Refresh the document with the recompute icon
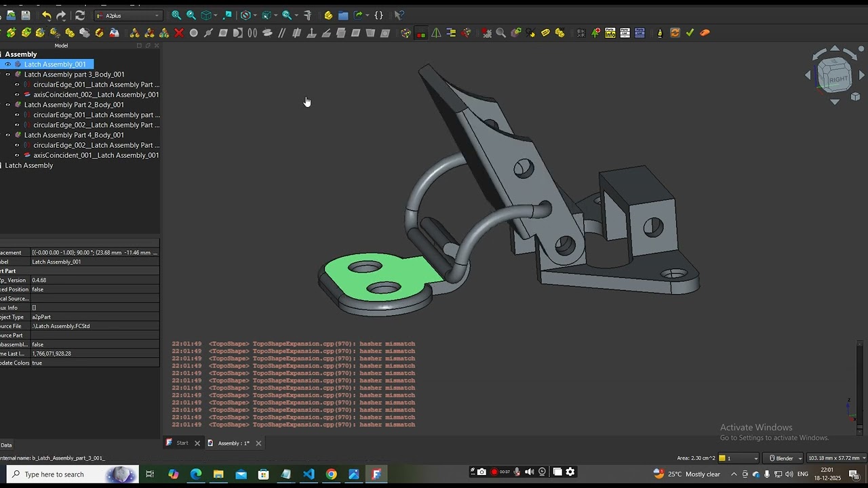The height and width of the screenshot is (488, 868). pos(79,15)
